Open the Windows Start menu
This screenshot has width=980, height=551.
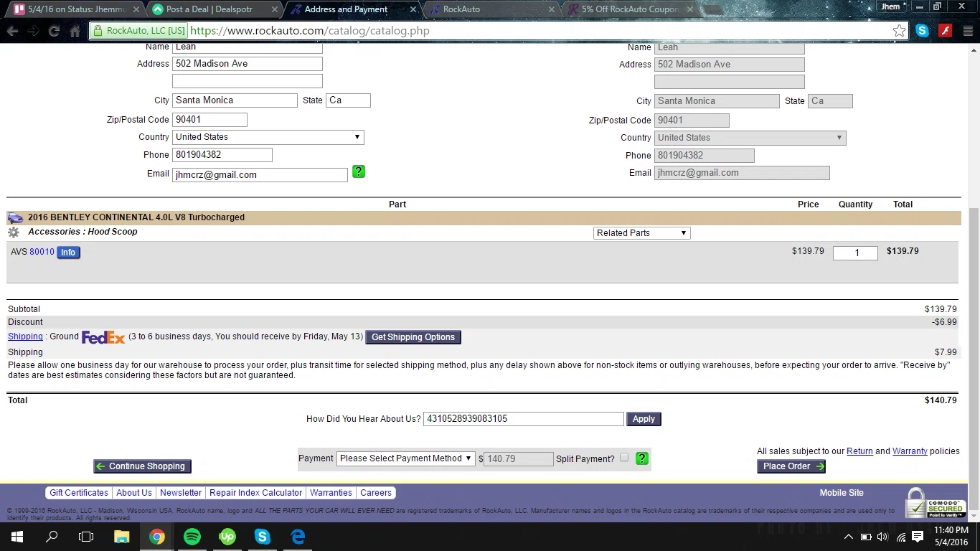[x=17, y=537]
